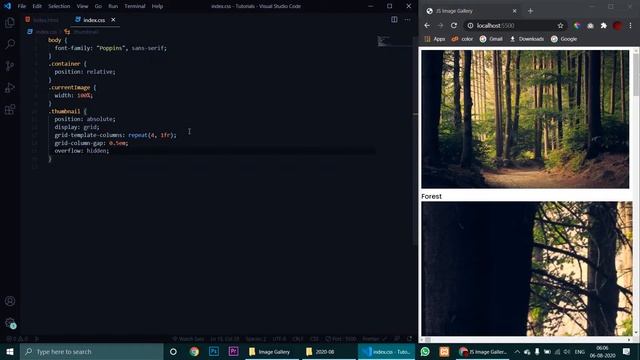Reload the localhost page in Chrome
The height and width of the screenshot is (360, 640).
[x=454, y=25]
